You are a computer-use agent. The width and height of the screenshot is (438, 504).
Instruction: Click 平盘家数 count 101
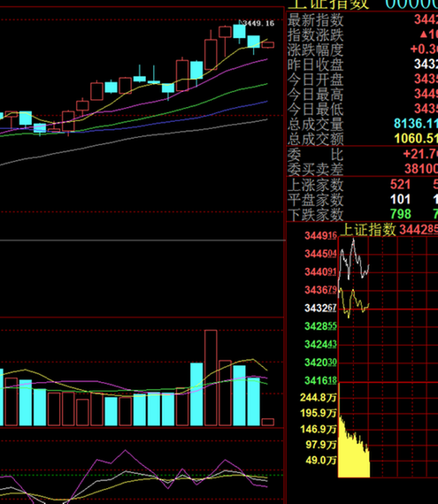[400, 199]
